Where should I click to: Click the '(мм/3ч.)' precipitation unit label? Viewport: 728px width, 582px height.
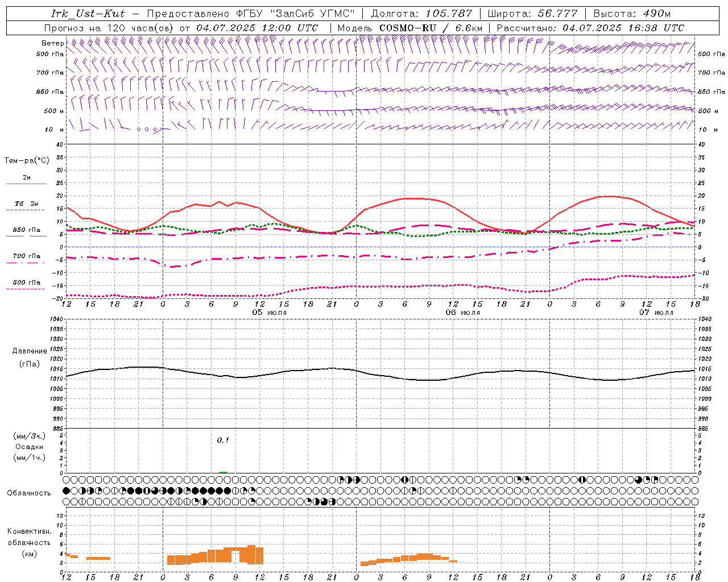[x=30, y=436]
